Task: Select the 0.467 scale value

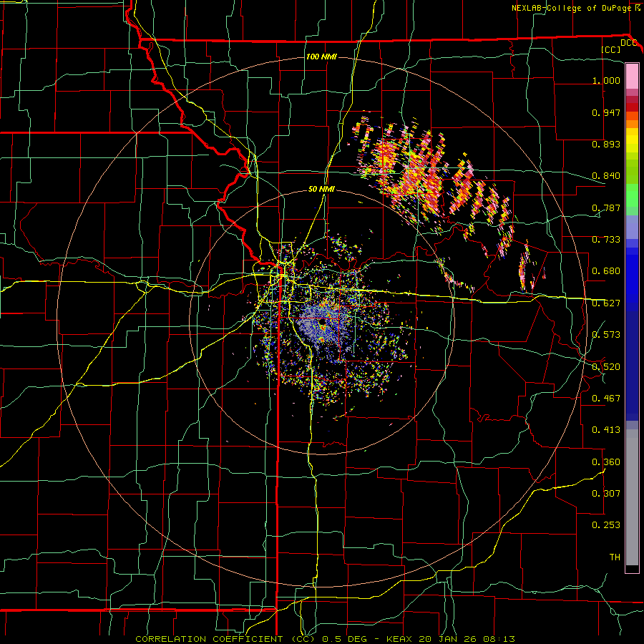Action: (x=606, y=399)
